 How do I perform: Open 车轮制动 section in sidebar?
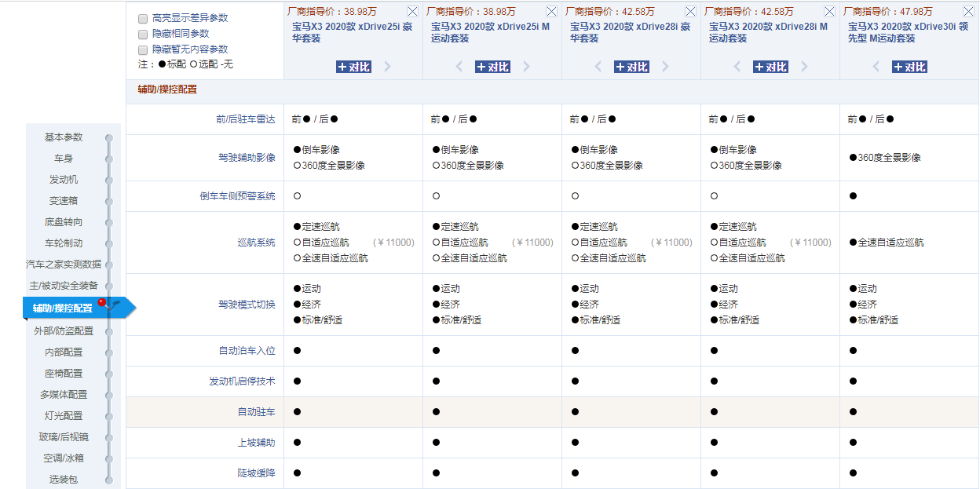pyautogui.click(x=64, y=243)
